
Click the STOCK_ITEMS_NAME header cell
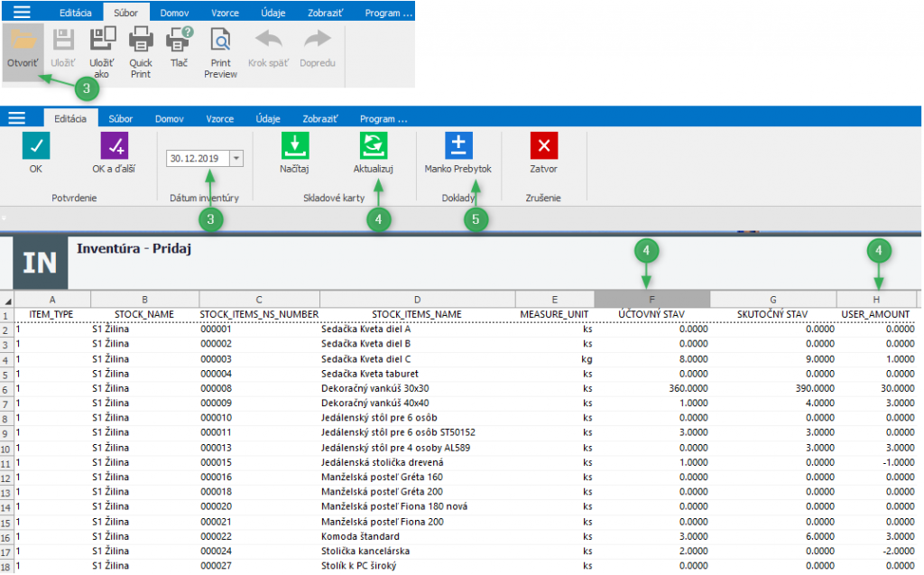point(417,314)
